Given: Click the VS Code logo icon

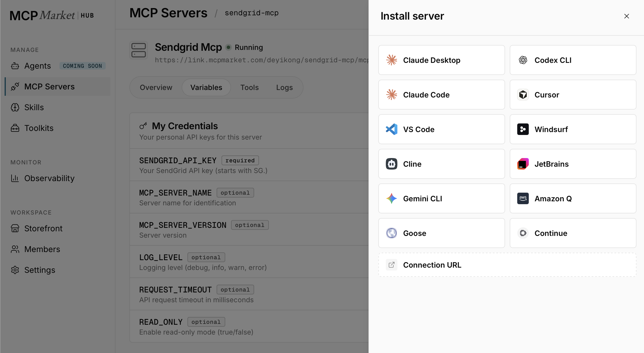Looking at the screenshot, I should click(x=392, y=129).
